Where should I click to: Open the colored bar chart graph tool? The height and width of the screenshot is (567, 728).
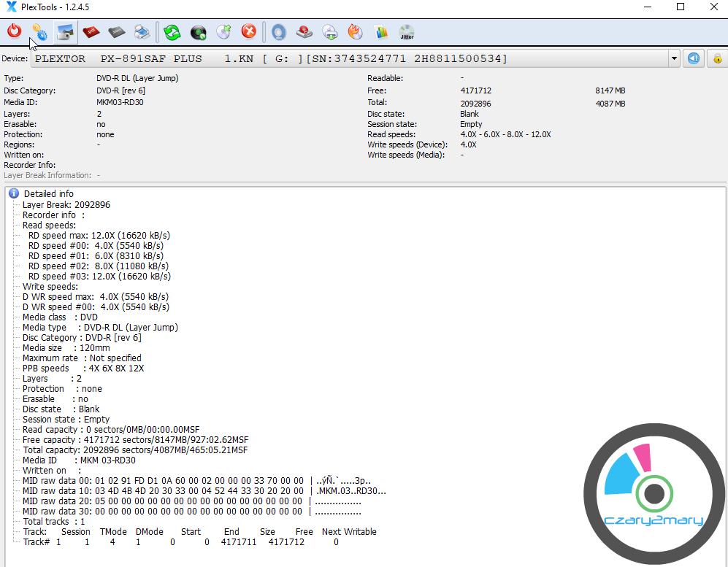[x=380, y=32]
